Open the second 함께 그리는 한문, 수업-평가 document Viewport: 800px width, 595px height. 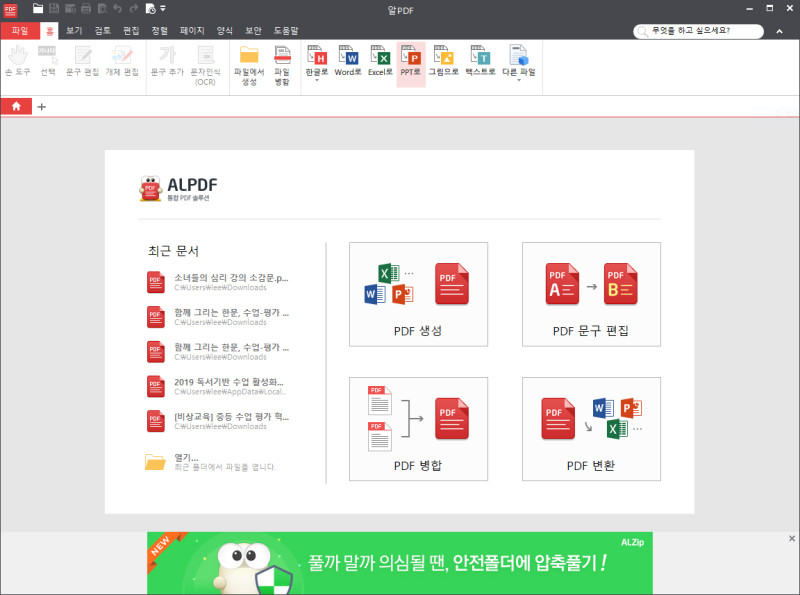(218, 352)
